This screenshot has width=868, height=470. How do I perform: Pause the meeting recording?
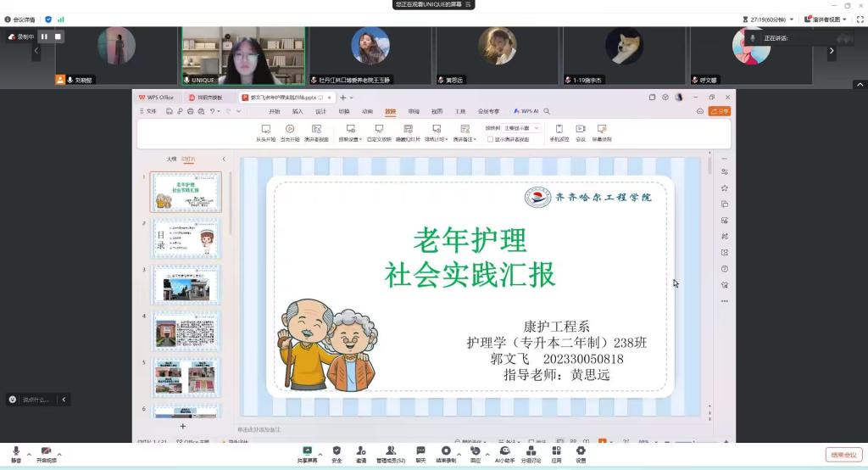44,36
